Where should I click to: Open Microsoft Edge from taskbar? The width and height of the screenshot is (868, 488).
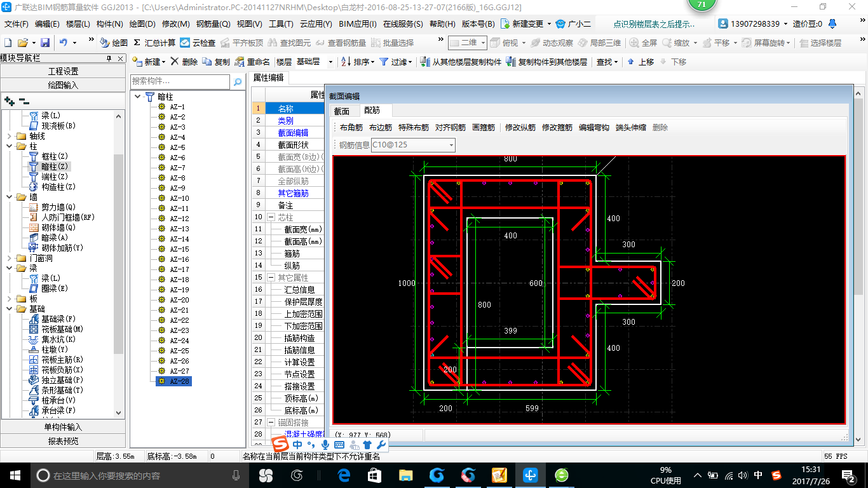pos(344,475)
